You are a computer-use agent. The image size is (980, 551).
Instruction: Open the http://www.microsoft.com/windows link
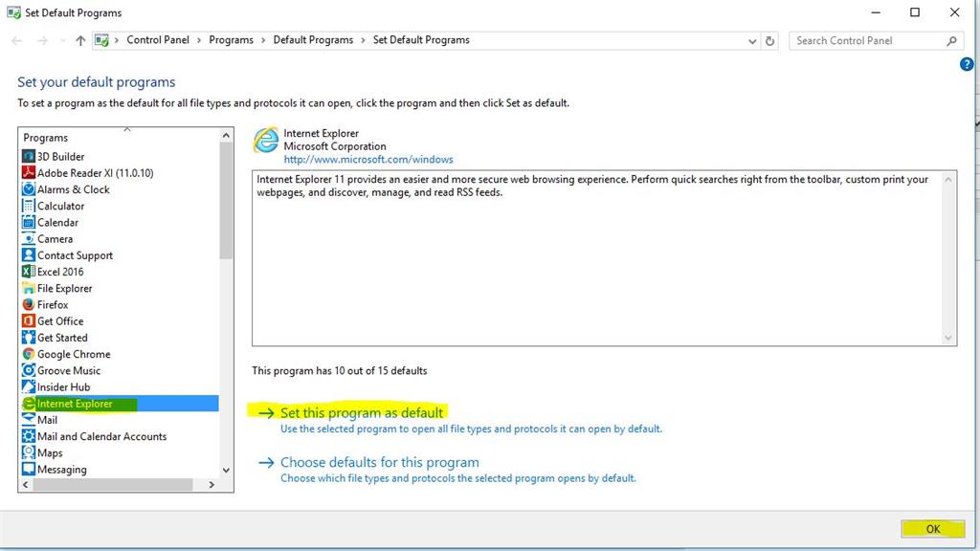point(368,159)
